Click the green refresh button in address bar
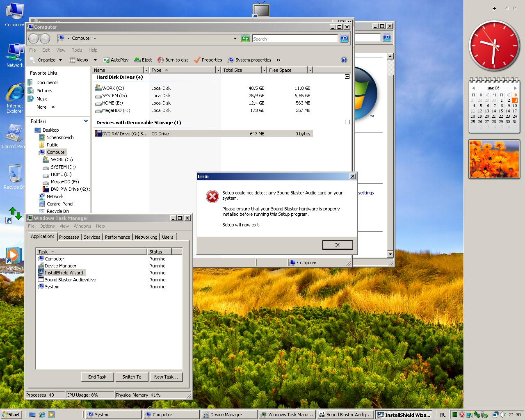The height and width of the screenshot is (420, 525). tap(245, 39)
